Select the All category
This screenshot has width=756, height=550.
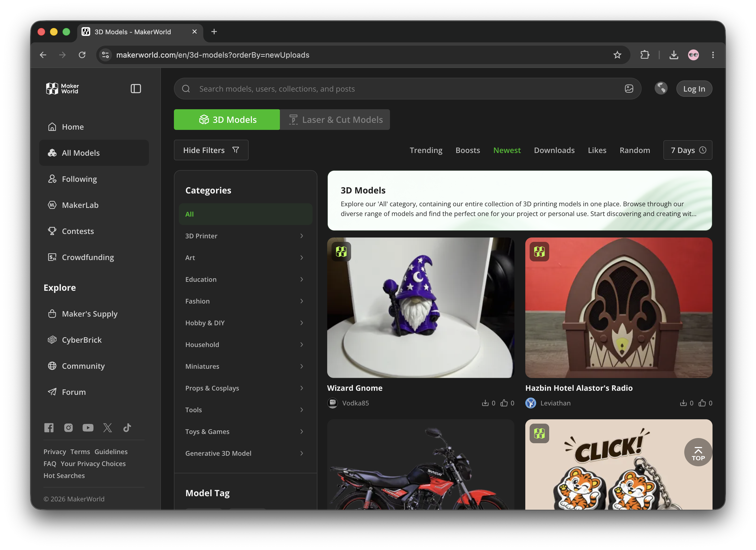click(245, 214)
